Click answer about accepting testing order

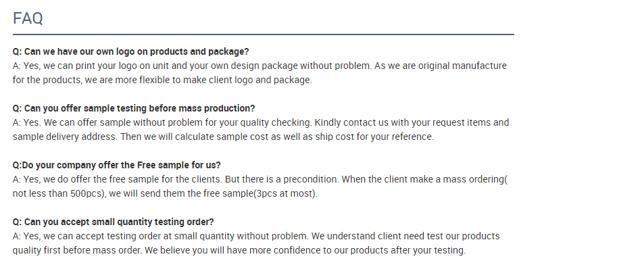[256, 243]
